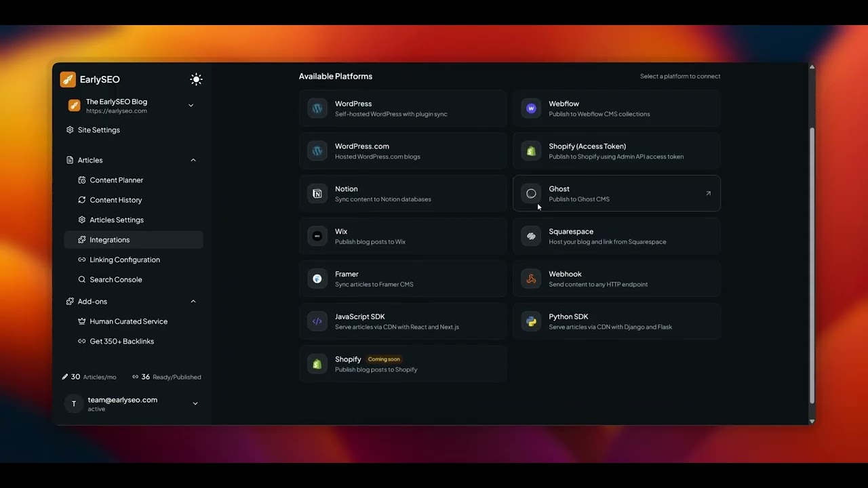868x488 pixels.
Task: Collapse the Articles section chevron
Action: tap(193, 161)
